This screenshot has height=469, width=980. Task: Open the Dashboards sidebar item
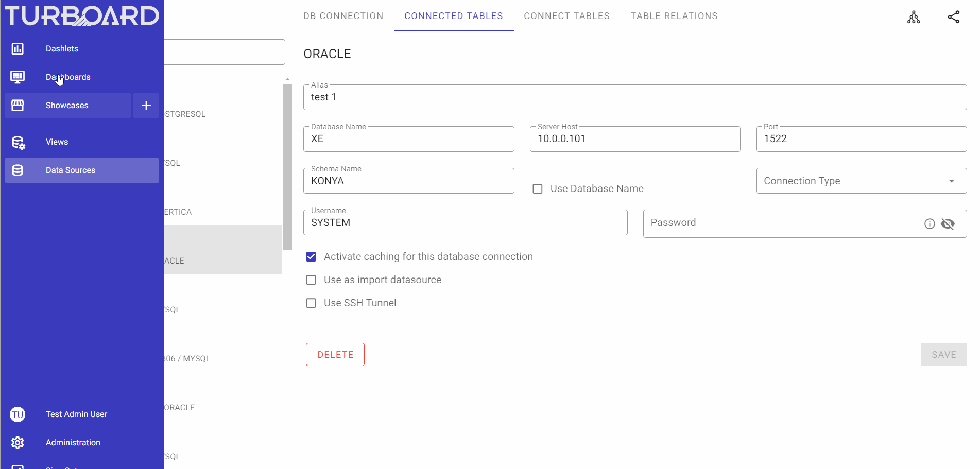pyautogui.click(x=82, y=77)
